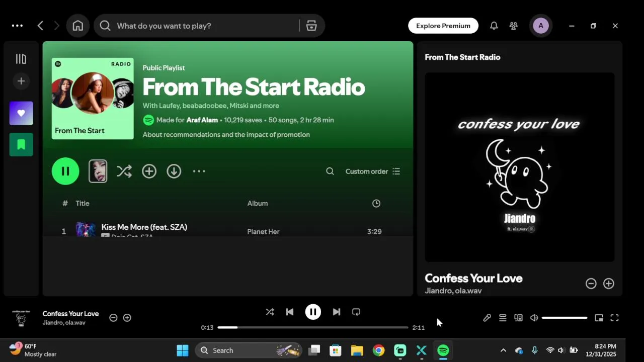Click the duration clock column header
Viewport: 644px width, 362px height.
coord(376,203)
